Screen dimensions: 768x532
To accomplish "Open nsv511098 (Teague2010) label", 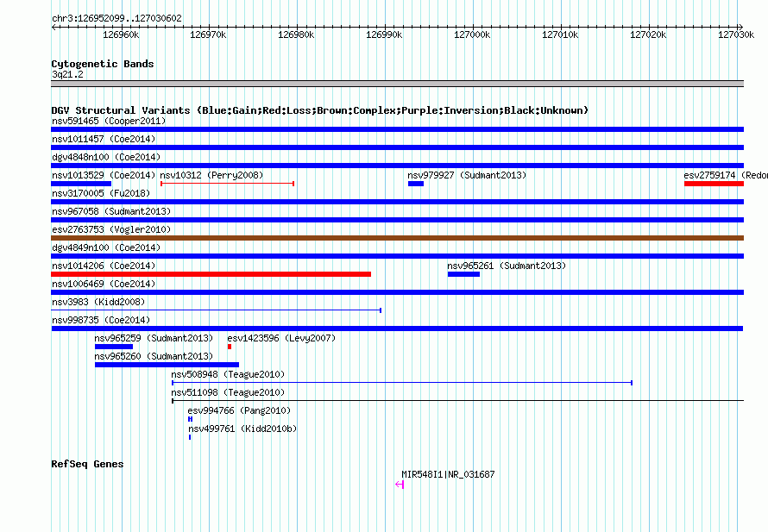I will point(228,392).
